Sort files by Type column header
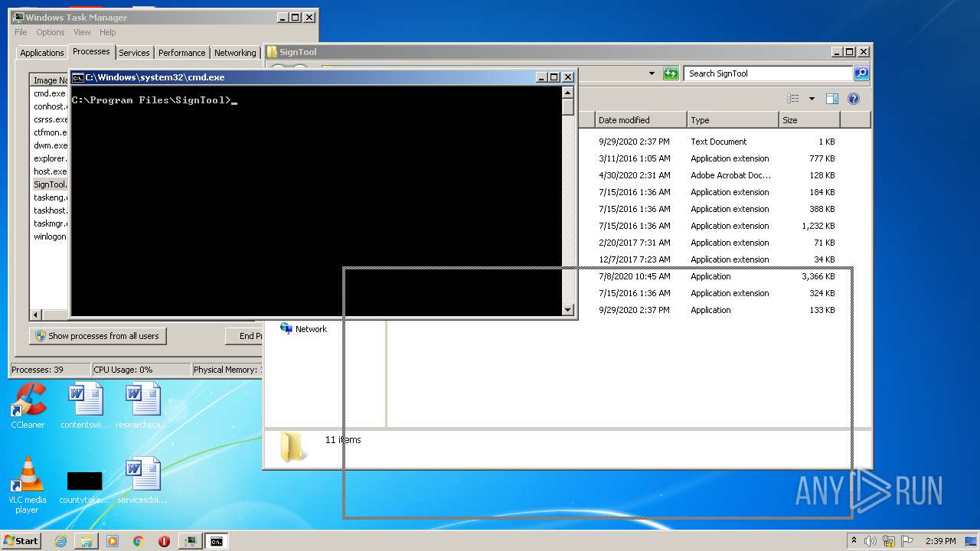Screen dimensions: 980x551 pyautogui.click(x=733, y=120)
